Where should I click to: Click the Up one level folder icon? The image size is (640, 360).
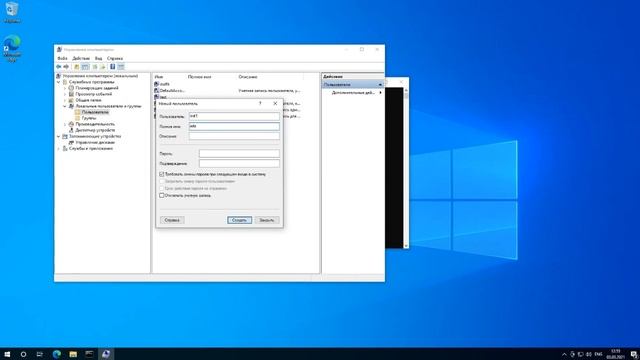point(76,67)
